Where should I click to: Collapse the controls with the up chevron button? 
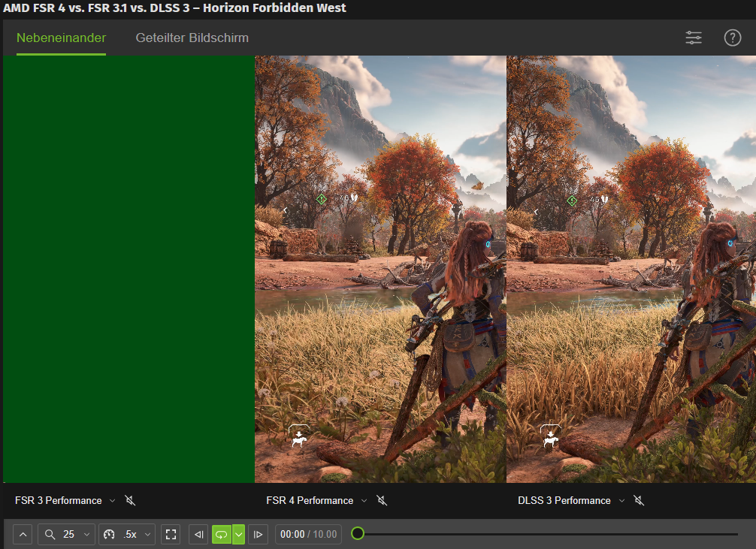tap(23, 534)
